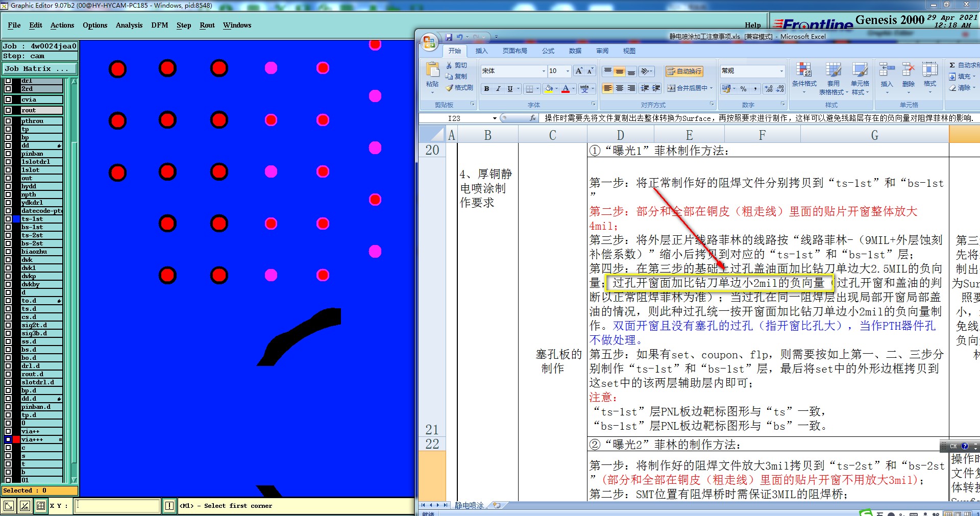Click the Delete cells (删除) icon
980x516 pixels.
click(908, 70)
